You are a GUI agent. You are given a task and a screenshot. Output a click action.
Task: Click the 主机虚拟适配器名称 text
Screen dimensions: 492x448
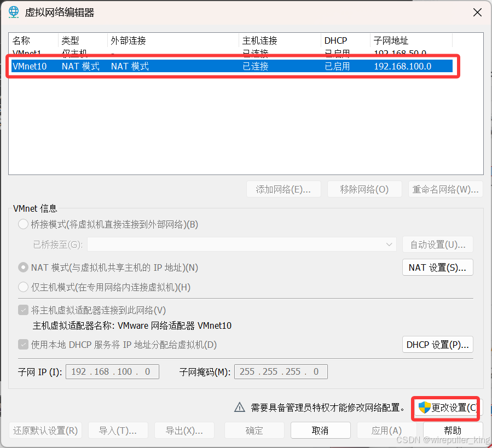tap(132, 325)
